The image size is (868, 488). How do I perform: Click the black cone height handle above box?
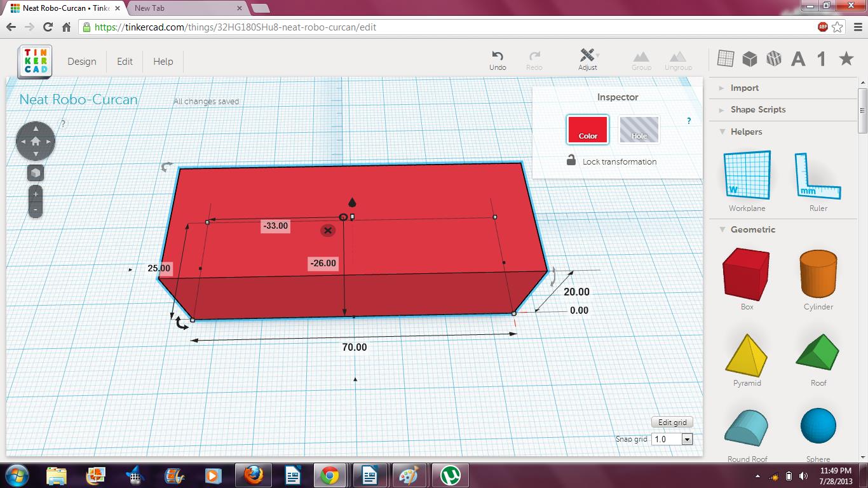pos(353,203)
